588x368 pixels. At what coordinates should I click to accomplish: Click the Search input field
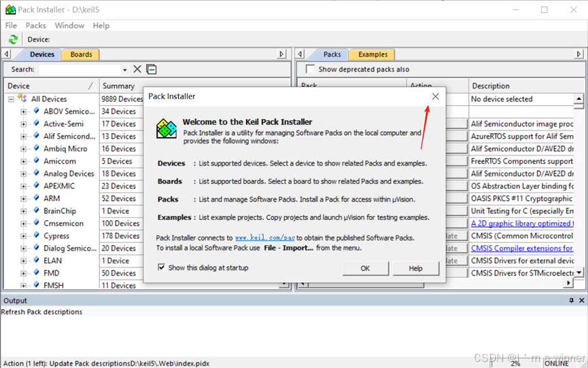click(x=80, y=69)
